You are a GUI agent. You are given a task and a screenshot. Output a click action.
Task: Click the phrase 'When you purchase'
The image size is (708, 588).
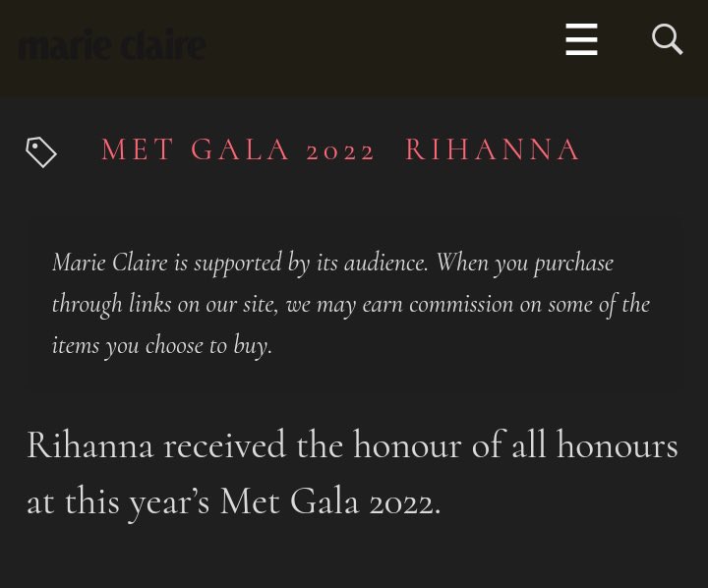[x=525, y=264]
